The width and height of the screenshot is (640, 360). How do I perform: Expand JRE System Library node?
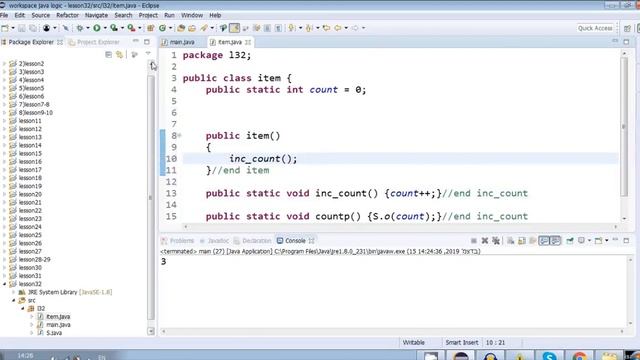point(13,292)
